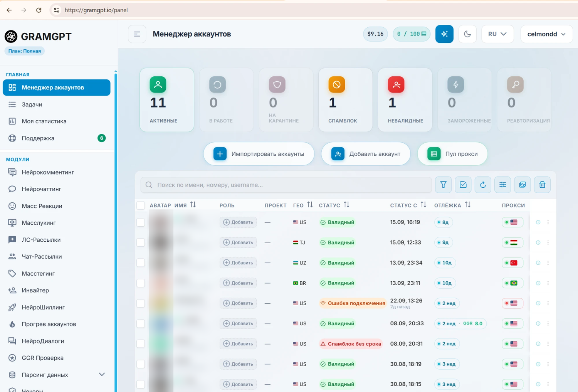Screen dimensions: 578x392
Task: Click the GRAMGPT logo
Action: tap(38, 36)
